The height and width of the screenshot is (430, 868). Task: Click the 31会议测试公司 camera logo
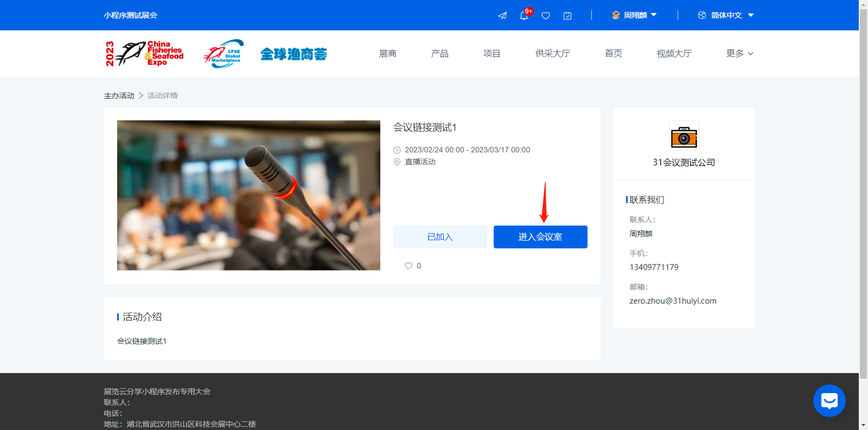pyautogui.click(x=684, y=136)
